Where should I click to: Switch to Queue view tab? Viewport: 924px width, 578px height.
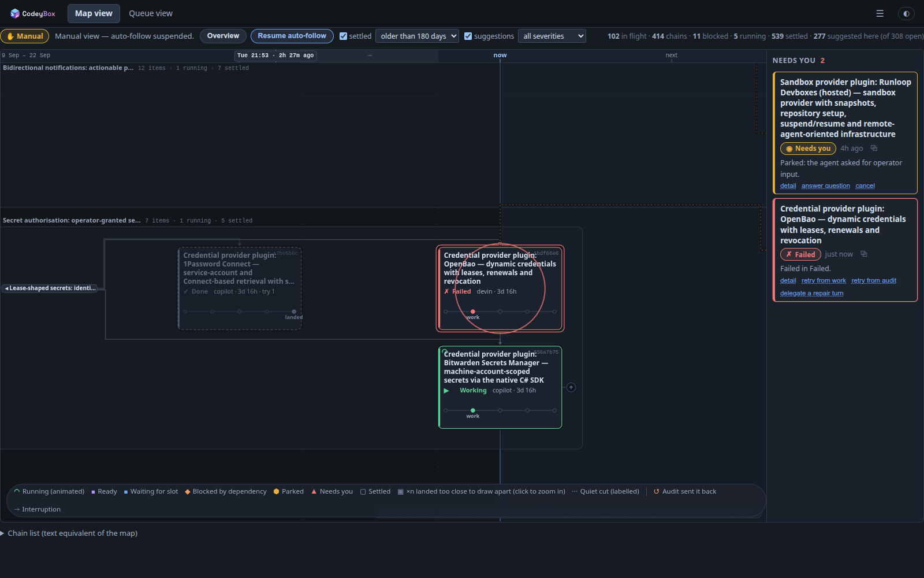(151, 13)
